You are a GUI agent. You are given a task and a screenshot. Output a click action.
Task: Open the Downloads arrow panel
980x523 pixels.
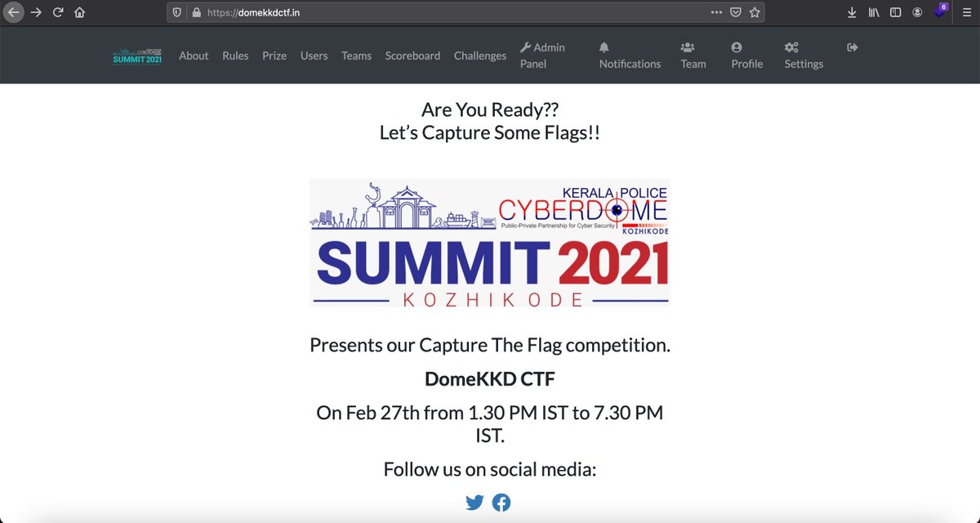[x=852, y=12]
